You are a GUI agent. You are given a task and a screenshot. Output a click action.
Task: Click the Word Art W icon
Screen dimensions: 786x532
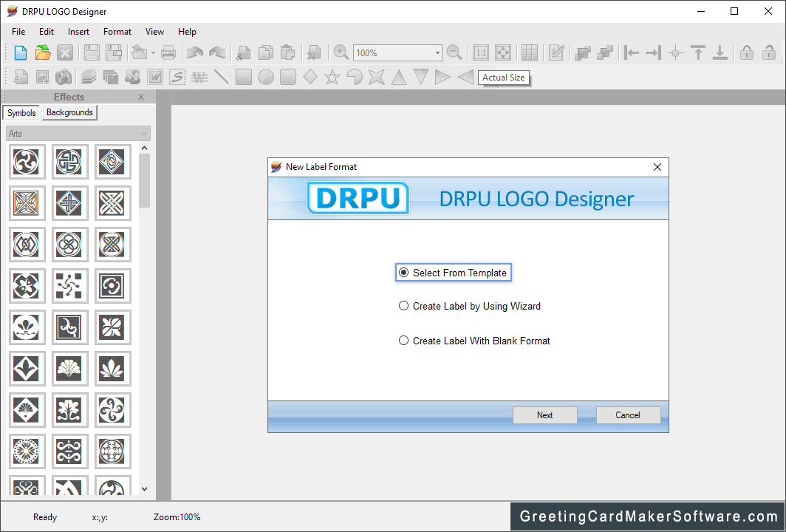point(155,78)
